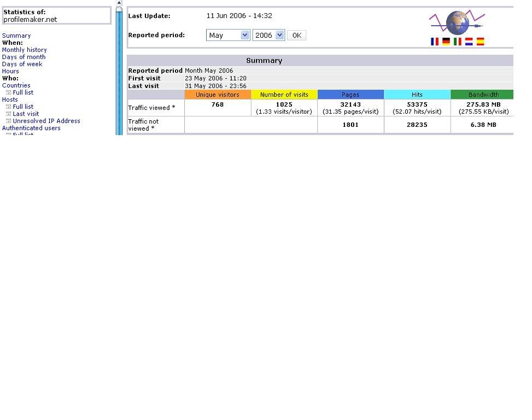Open Full list under Countries
This screenshot has height=420, width=532.
click(x=23, y=92)
